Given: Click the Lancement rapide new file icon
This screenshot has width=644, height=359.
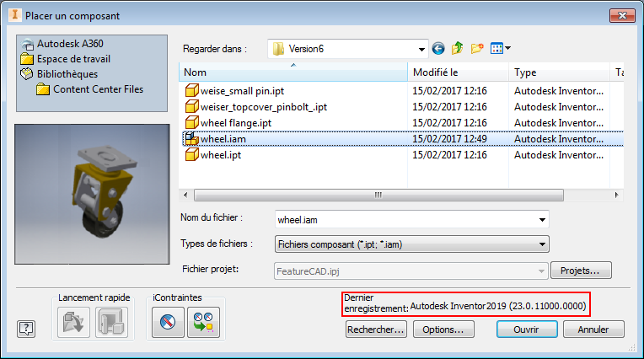Looking at the screenshot, I should click(109, 322).
